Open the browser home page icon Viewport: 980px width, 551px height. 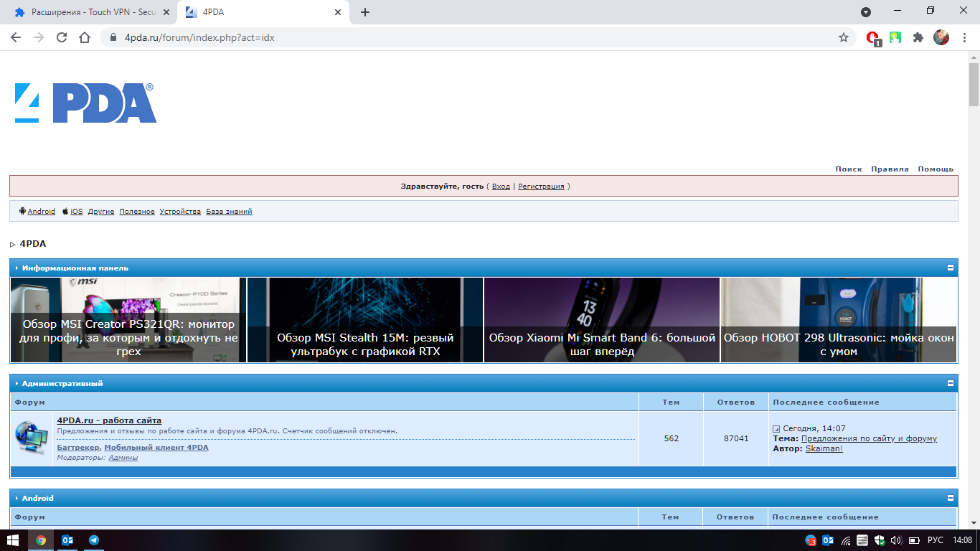pyautogui.click(x=85, y=37)
